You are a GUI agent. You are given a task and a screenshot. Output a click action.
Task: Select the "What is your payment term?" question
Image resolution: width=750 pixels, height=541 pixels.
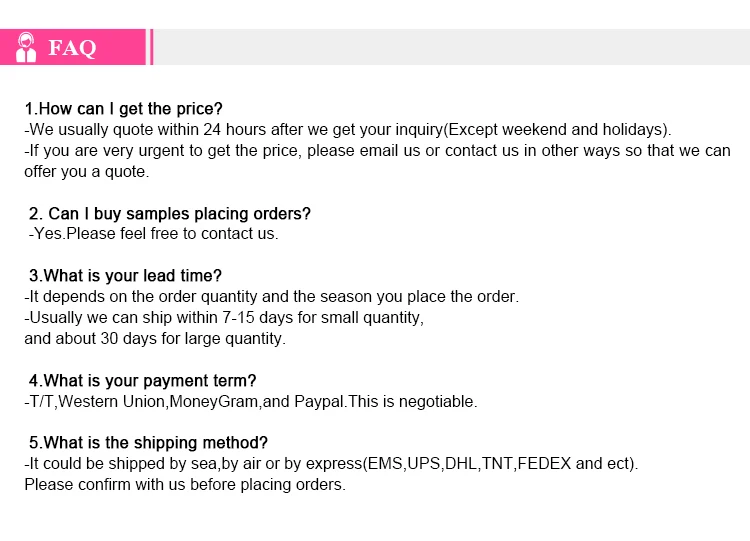point(143,380)
